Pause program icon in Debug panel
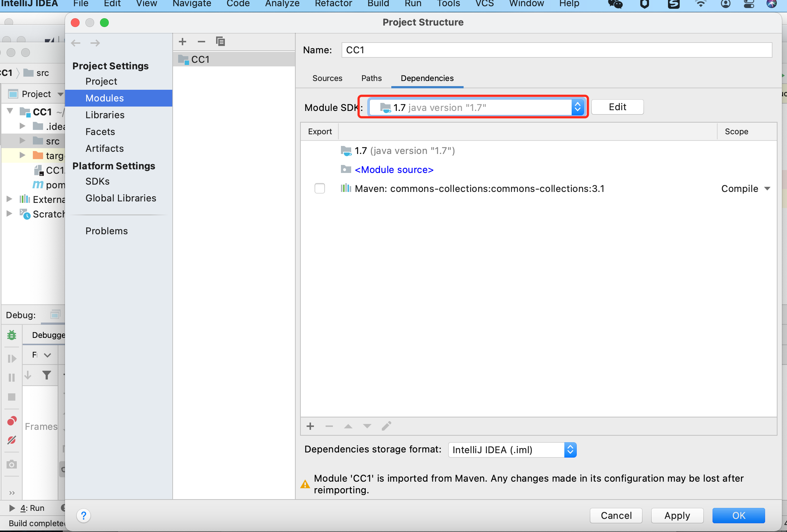The height and width of the screenshot is (532, 787). (x=12, y=378)
